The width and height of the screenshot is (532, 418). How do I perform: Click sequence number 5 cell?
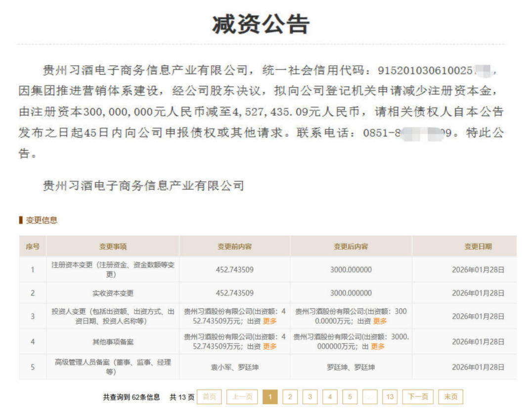(33, 367)
